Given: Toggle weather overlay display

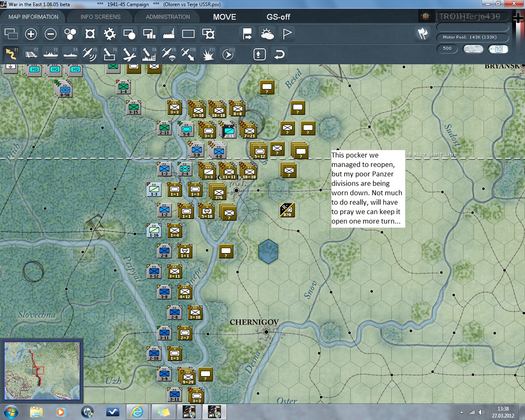Looking at the screenshot, I should pyautogui.click(x=267, y=34).
